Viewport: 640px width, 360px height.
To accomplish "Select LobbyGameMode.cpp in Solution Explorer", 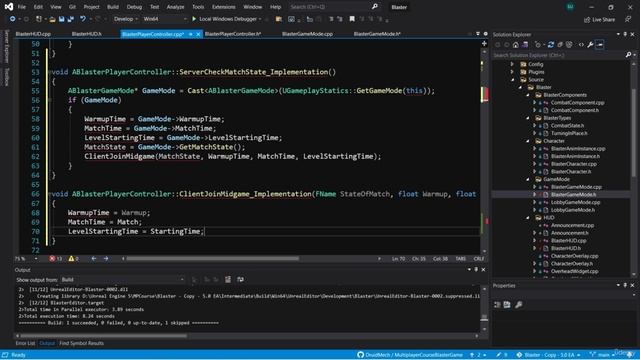I will [x=576, y=202].
